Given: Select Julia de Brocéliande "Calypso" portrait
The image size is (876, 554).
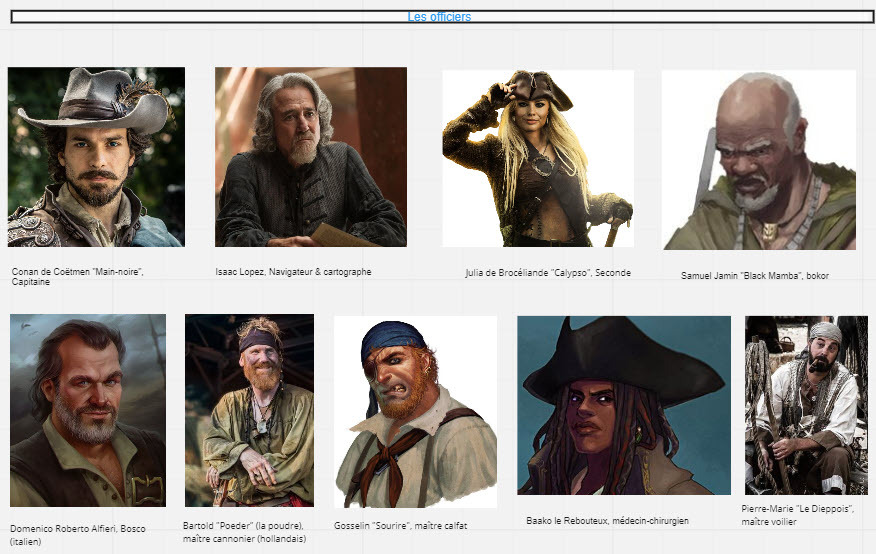Looking at the screenshot, I should (x=538, y=158).
